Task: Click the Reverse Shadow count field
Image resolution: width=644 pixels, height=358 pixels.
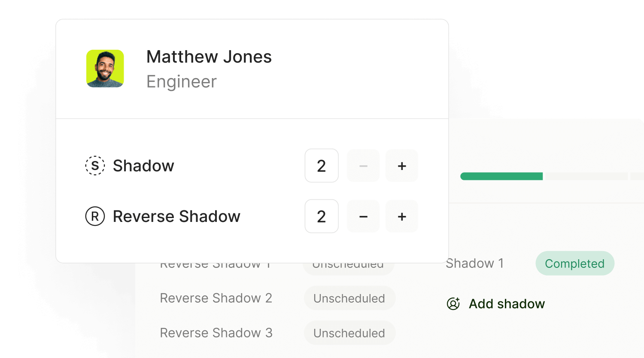Action: click(322, 216)
